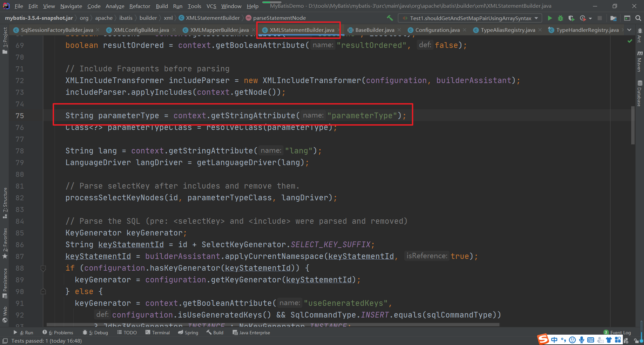This screenshot has height=345, width=644.
Task: Switch to XMLMapperBuilder.java tab
Action: tap(219, 30)
